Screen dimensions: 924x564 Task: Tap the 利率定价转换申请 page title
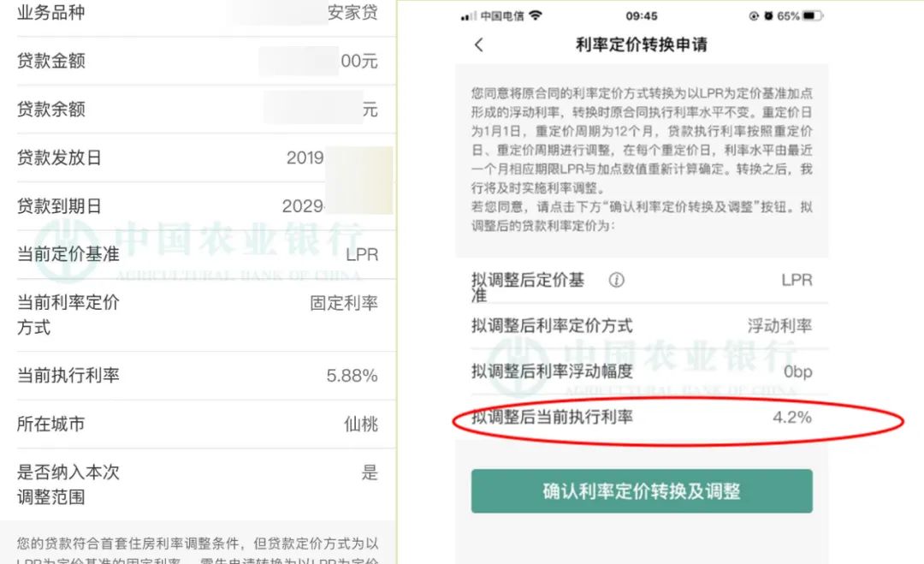coord(642,45)
